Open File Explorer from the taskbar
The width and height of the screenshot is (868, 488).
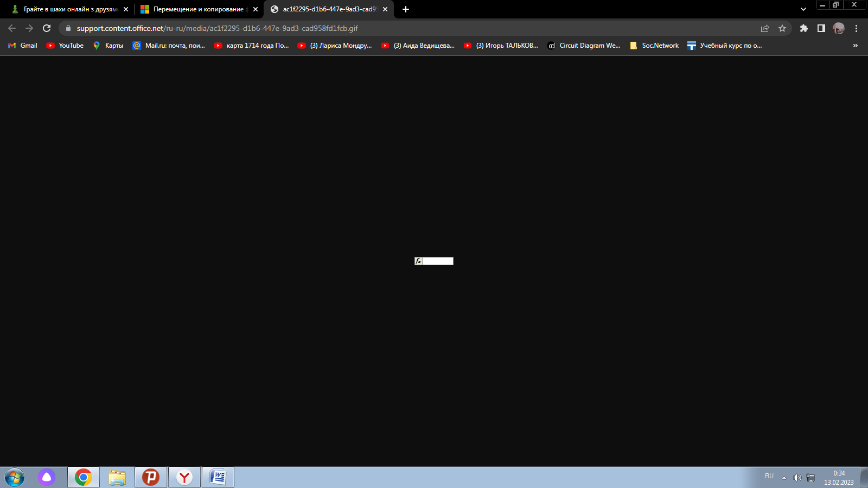tap(117, 477)
